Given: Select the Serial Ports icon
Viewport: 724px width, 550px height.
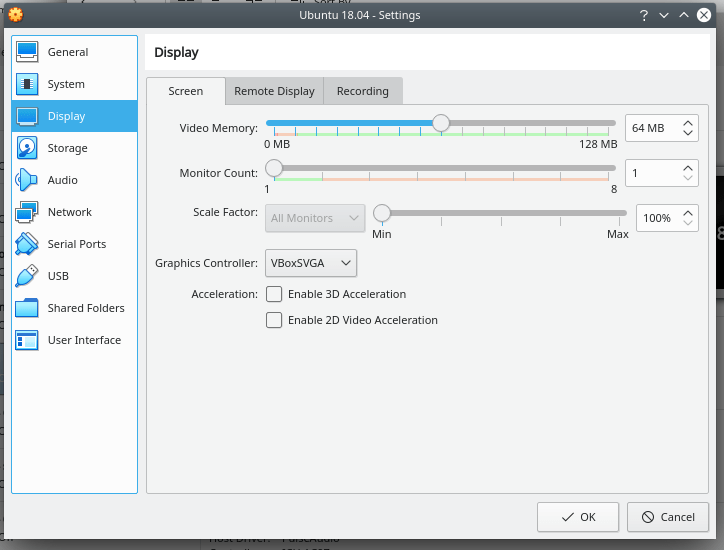Looking at the screenshot, I should [27, 244].
